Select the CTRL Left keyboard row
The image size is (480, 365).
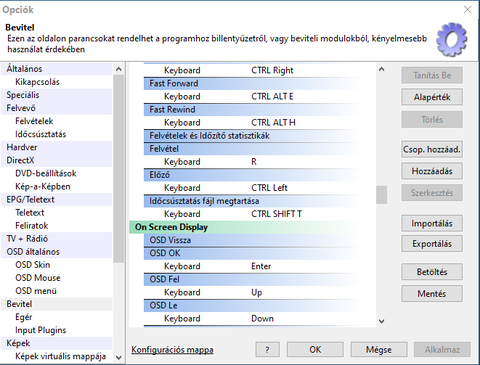[252, 188]
